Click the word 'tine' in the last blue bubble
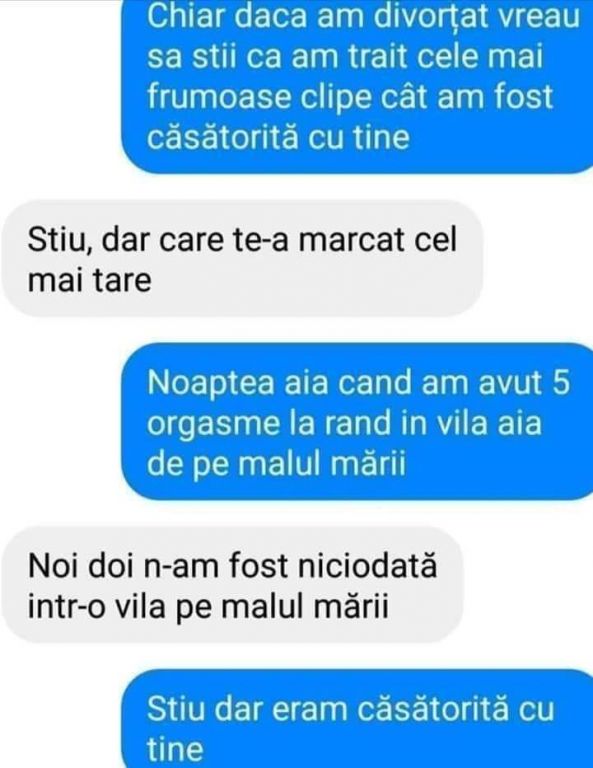 [x=175, y=749]
